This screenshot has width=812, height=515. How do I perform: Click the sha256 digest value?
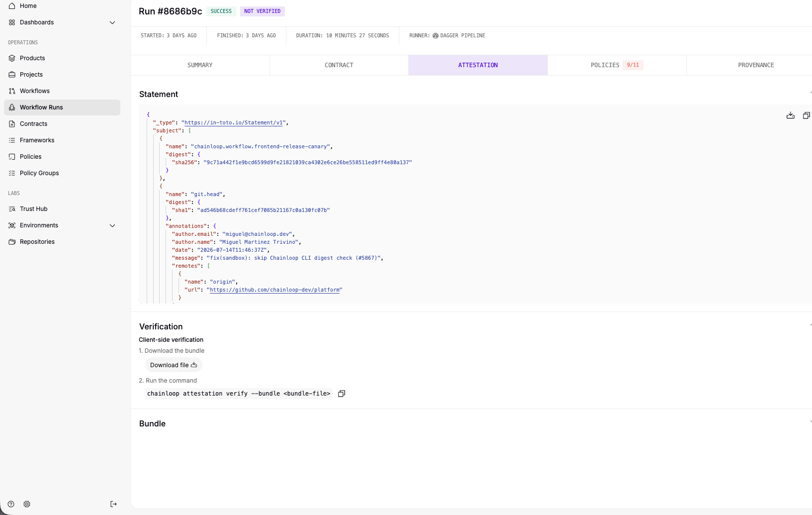tap(308, 162)
